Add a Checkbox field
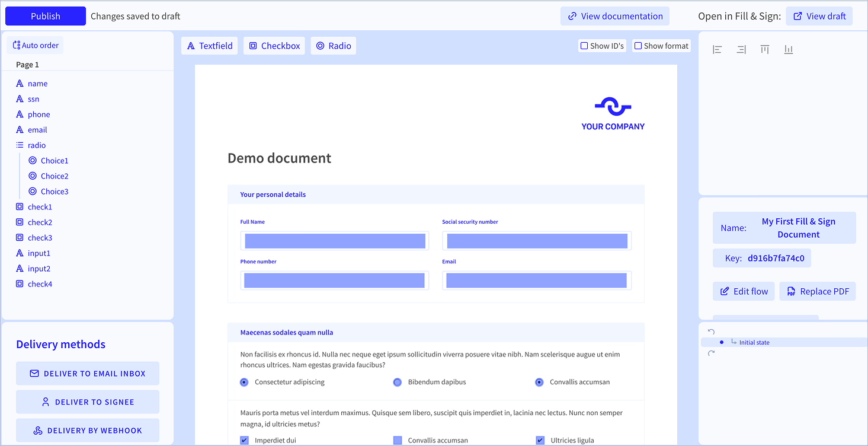Screen dimensions: 868x446 point(274,46)
